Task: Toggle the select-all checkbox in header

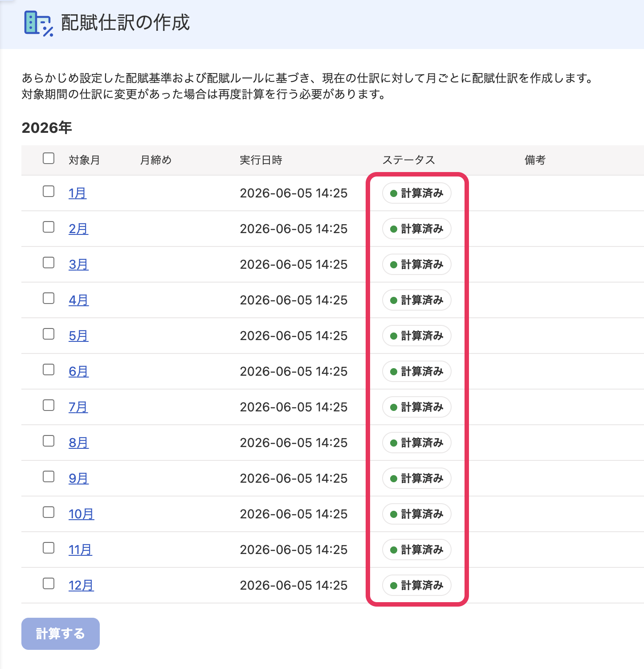Action: click(x=49, y=158)
